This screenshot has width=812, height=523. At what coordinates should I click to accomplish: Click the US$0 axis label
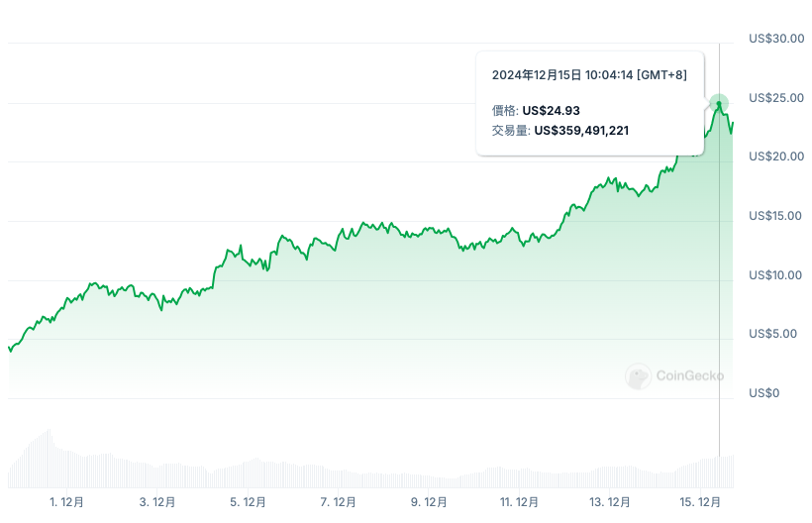(763, 393)
